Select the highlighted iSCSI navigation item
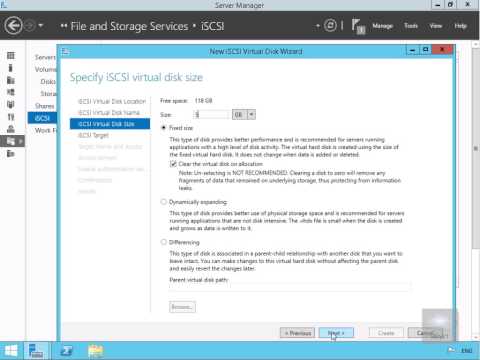Viewport: 480px width, 360px height. click(42, 118)
